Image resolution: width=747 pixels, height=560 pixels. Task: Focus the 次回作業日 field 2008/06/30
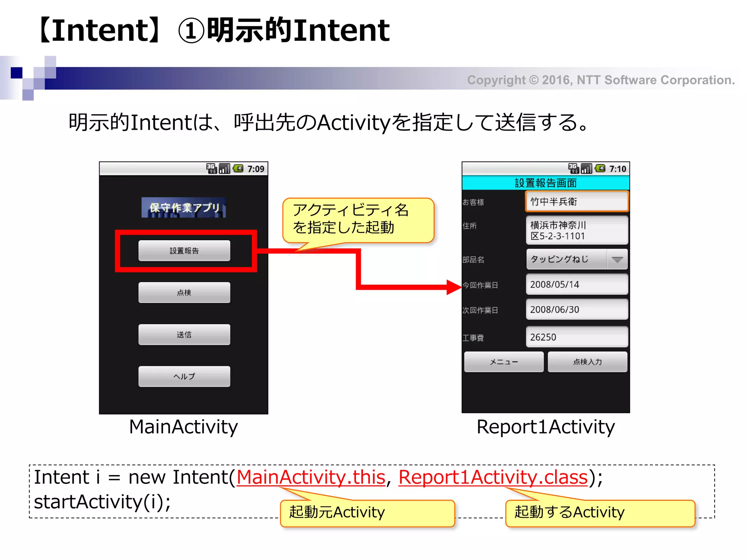[577, 310]
